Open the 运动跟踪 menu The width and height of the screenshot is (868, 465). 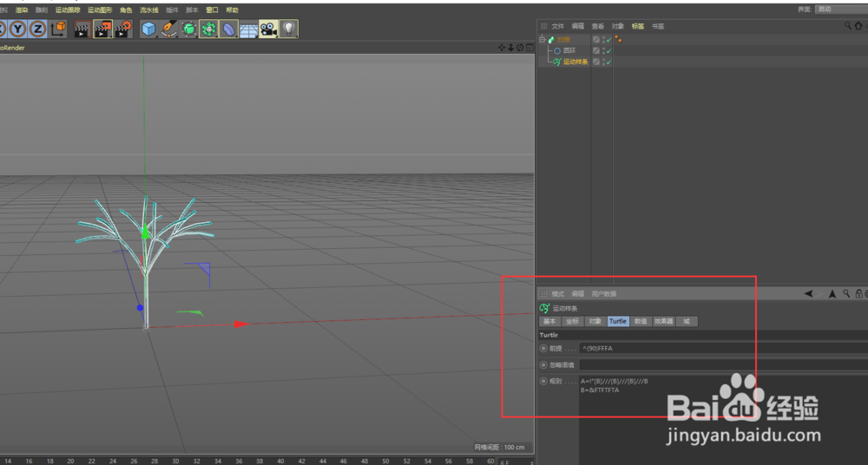[x=68, y=10]
